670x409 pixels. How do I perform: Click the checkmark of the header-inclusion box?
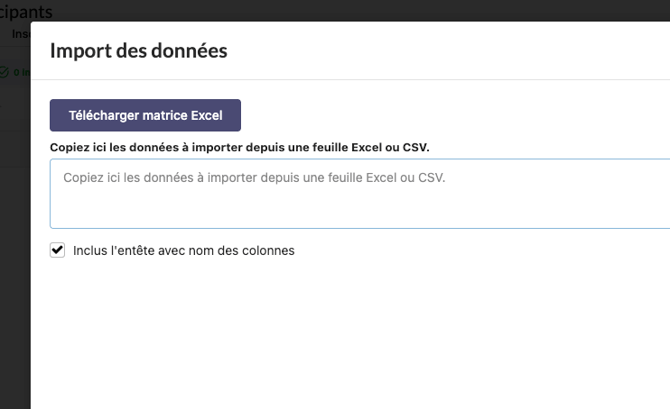pyautogui.click(x=57, y=250)
